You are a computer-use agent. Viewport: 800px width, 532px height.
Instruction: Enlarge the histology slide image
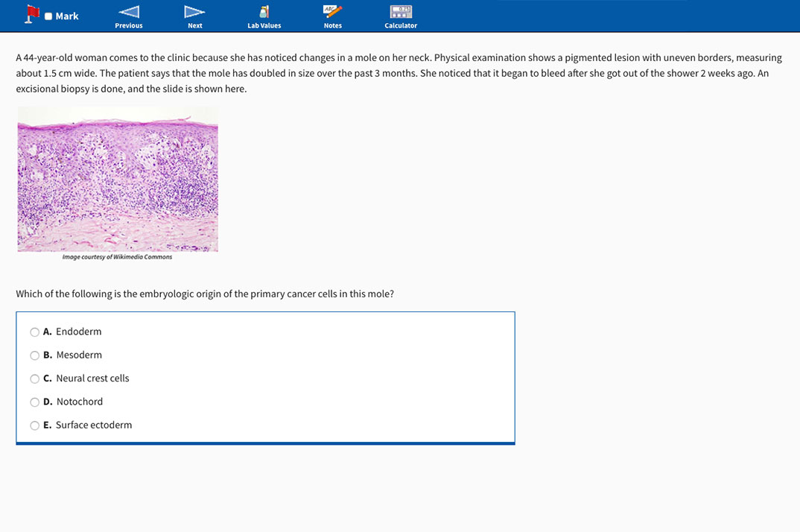coord(118,180)
